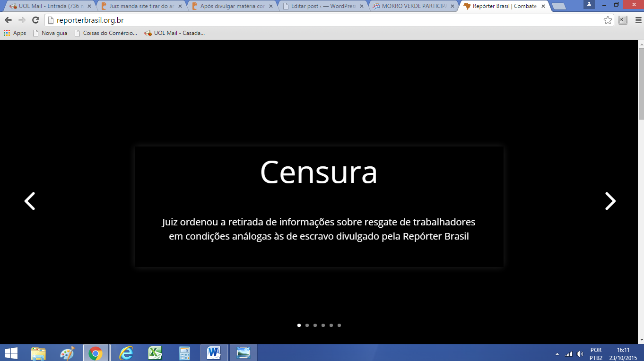The width and height of the screenshot is (644, 361).
Task: Open the taskbar clock showing 16:11
Action: pos(623,354)
